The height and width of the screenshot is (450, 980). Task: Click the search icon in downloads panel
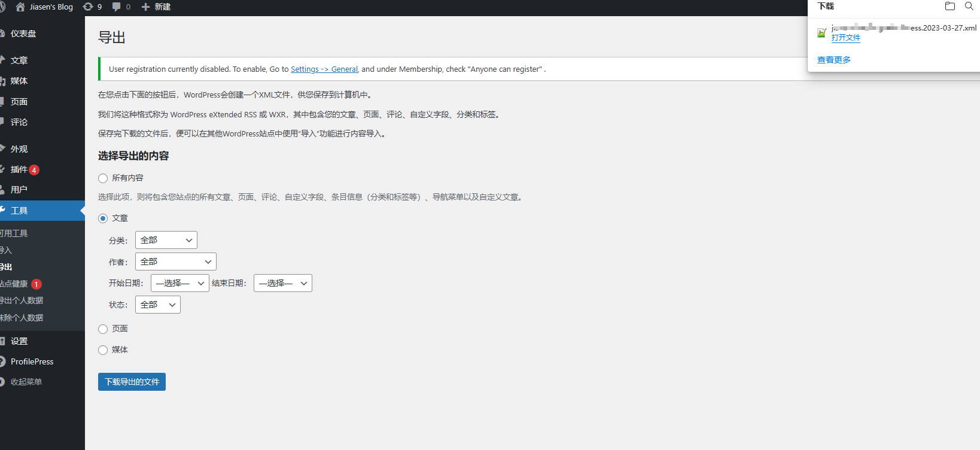pyautogui.click(x=969, y=6)
